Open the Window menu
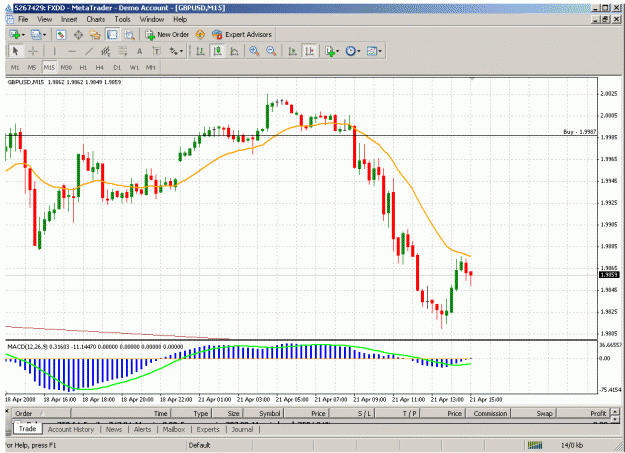Screen dimensions: 625x453 click(152, 19)
